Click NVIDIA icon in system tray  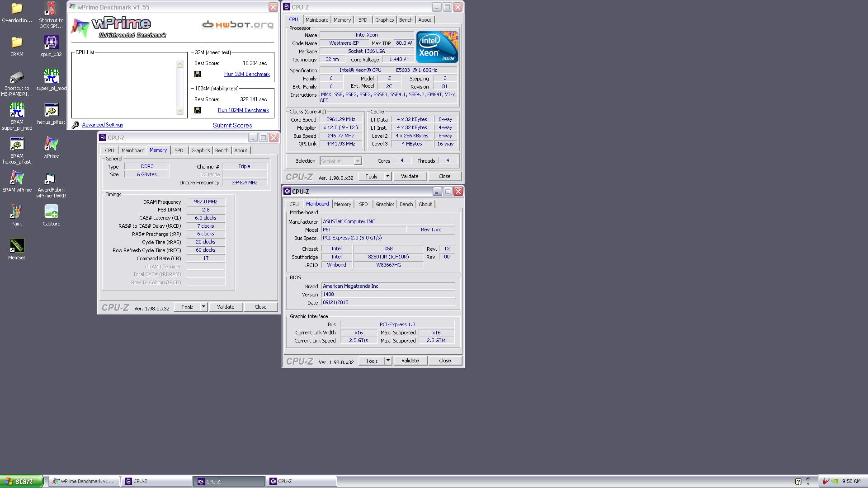835,481
